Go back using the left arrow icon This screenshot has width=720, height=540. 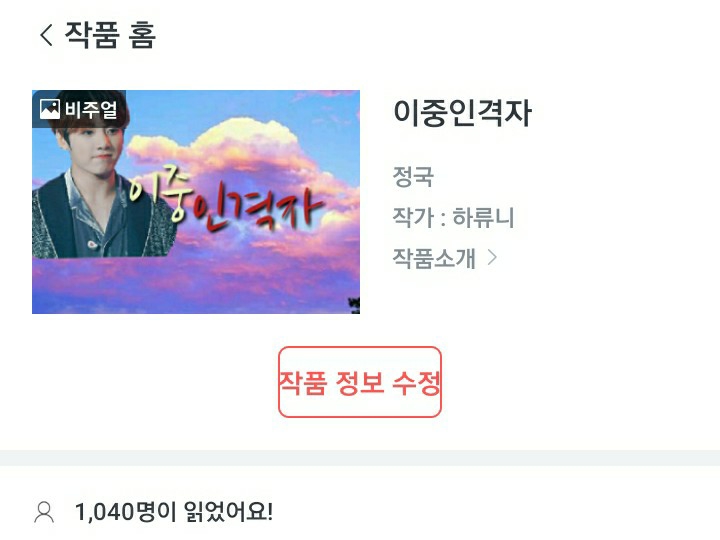coord(46,35)
